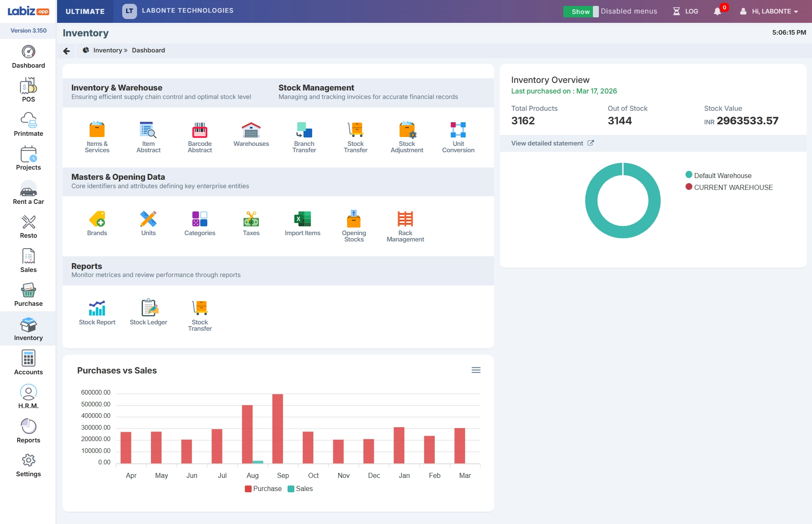Image resolution: width=812 pixels, height=524 pixels.
Task: Open Unit Conversion
Action: (458, 137)
